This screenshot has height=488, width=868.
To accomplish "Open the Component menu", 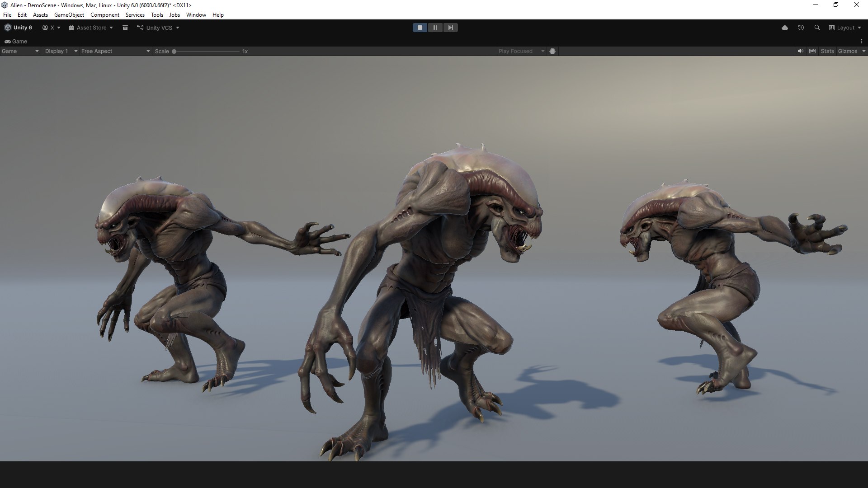I will pyautogui.click(x=105, y=15).
